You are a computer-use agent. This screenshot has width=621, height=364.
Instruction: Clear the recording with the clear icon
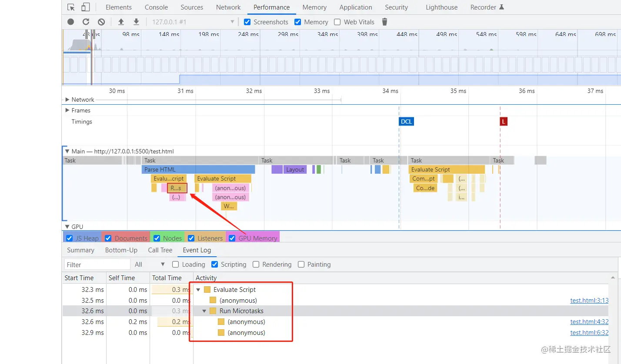[101, 22]
